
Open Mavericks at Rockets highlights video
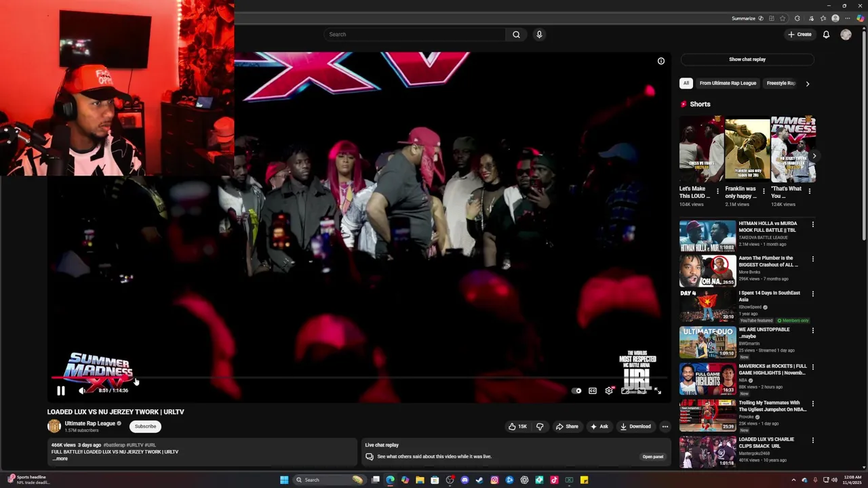[x=707, y=379]
